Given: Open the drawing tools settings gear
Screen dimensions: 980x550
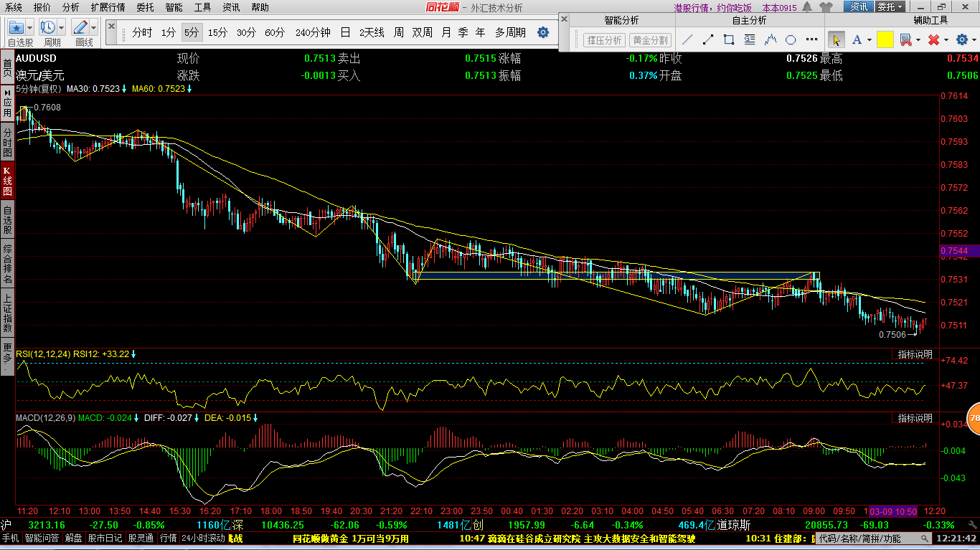Looking at the screenshot, I should coord(961,39).
